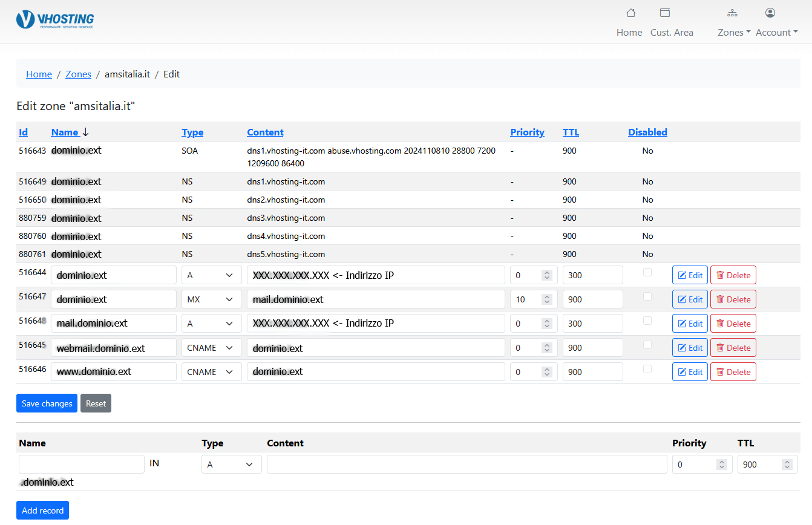Click the Edit zone "amsitalia.it" heading
This screenshot has width=812, height=525.
click(x=76, y=106)
